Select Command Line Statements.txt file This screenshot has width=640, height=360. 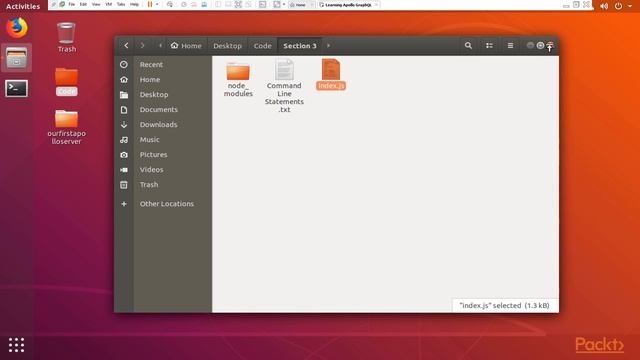coord(284,86)
